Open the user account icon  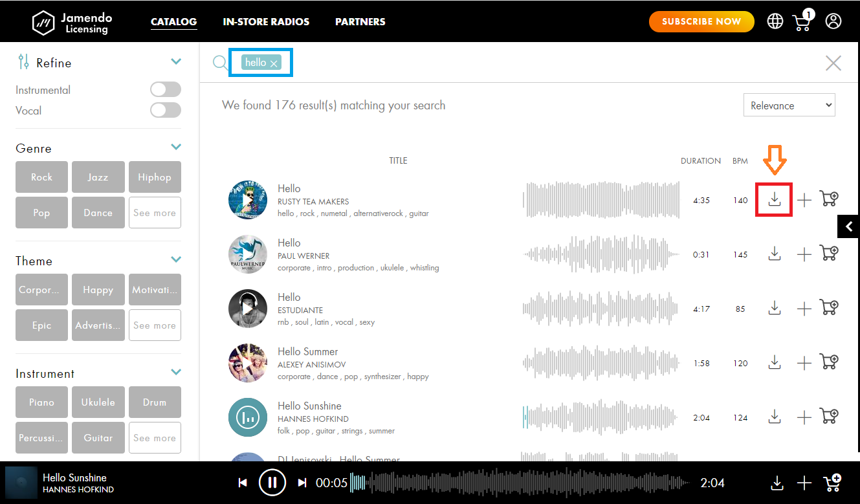[x=833, y=21]
